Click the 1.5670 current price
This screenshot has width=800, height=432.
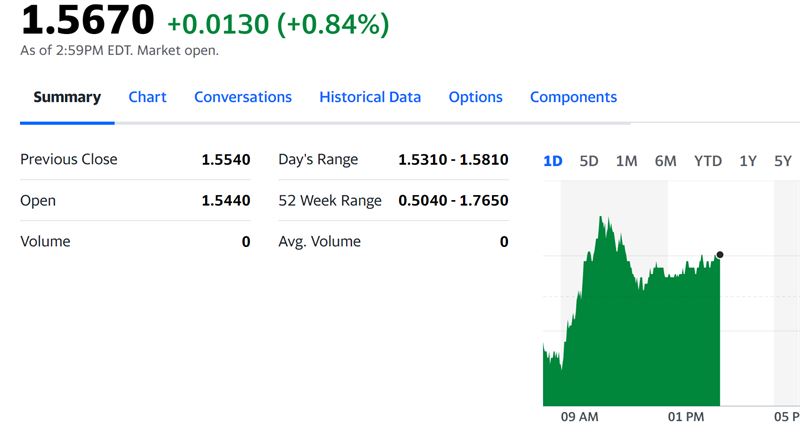pyautogui.click(x=88, y=21)
